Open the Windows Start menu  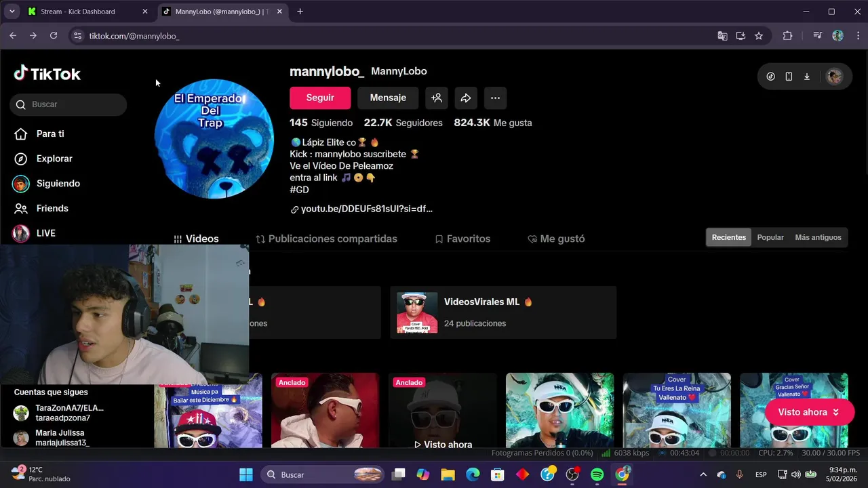(x=246, y=474)
